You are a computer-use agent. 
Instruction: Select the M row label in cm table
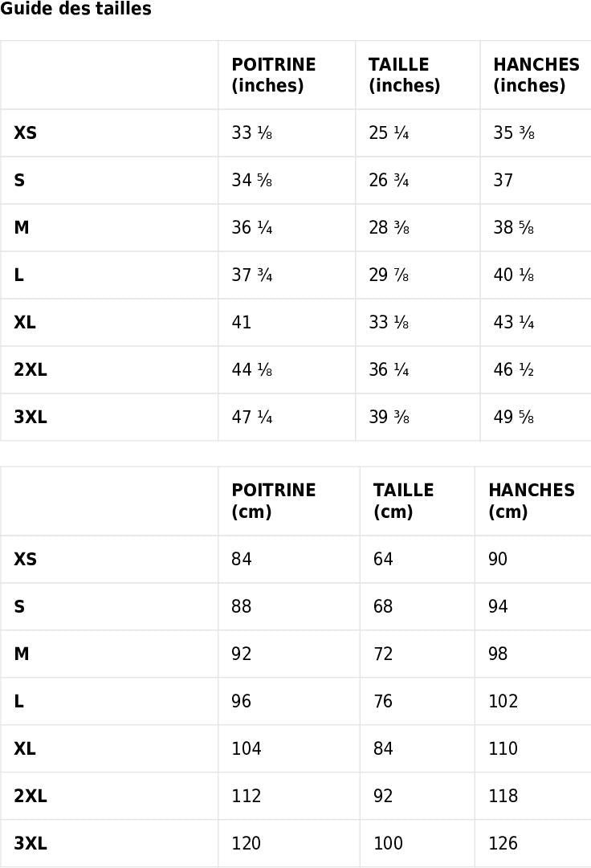click(22, 654)
